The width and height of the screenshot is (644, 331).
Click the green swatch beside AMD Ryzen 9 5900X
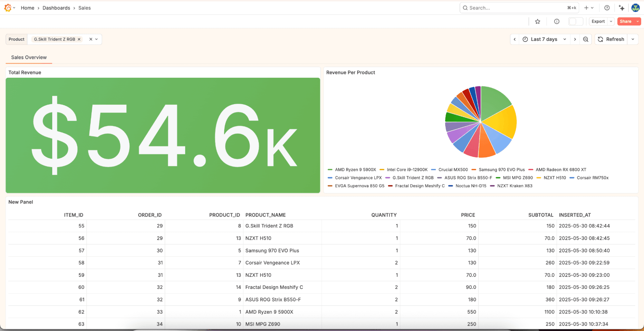(330, 170)
